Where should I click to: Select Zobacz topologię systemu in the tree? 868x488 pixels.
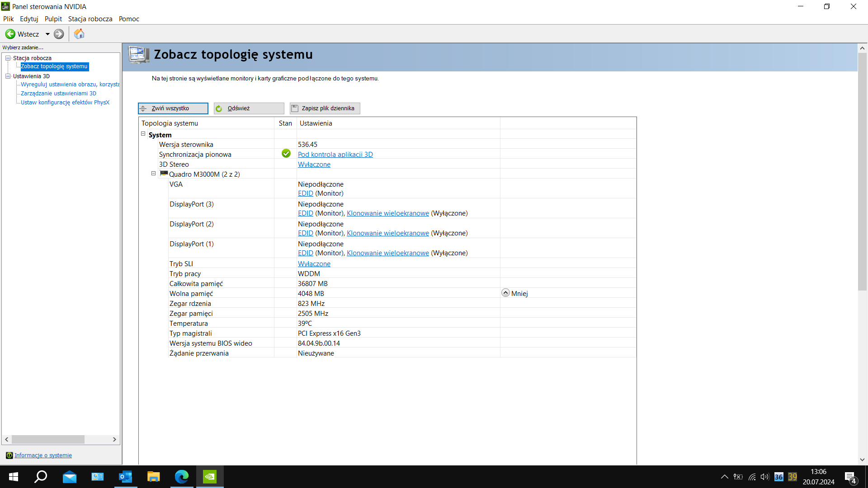[x=54, y=66]
